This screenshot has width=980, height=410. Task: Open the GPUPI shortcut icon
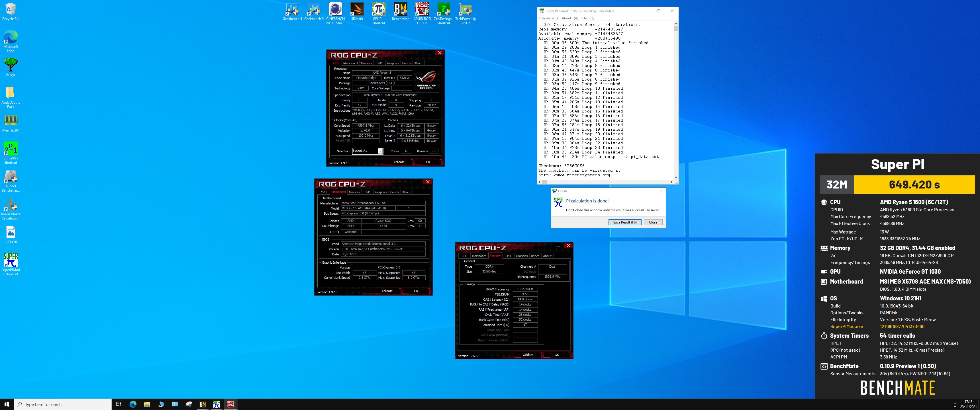(x=379, y=14)
